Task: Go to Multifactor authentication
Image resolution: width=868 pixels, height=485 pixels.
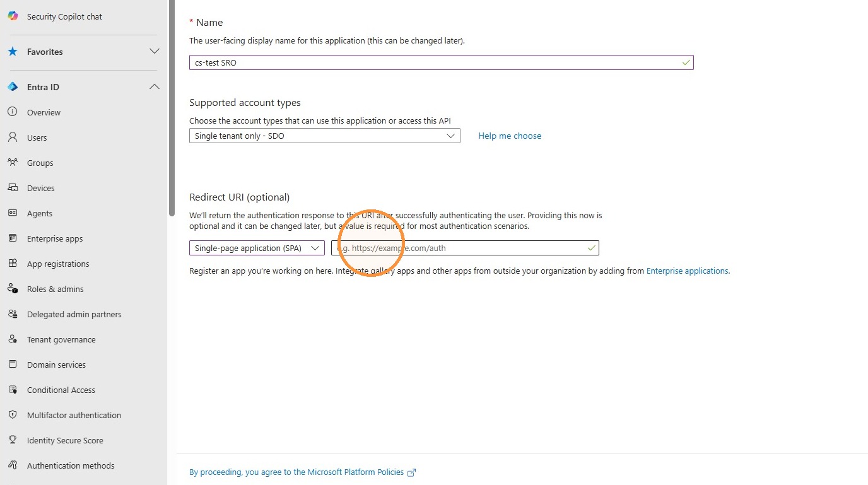Action: click(x=74, y=416)
